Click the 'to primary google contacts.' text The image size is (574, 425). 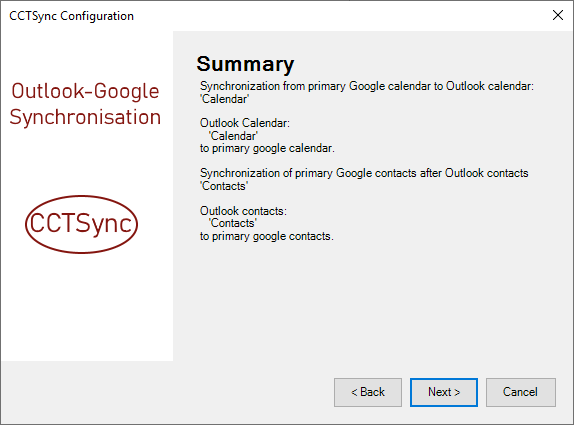point(266,236)
